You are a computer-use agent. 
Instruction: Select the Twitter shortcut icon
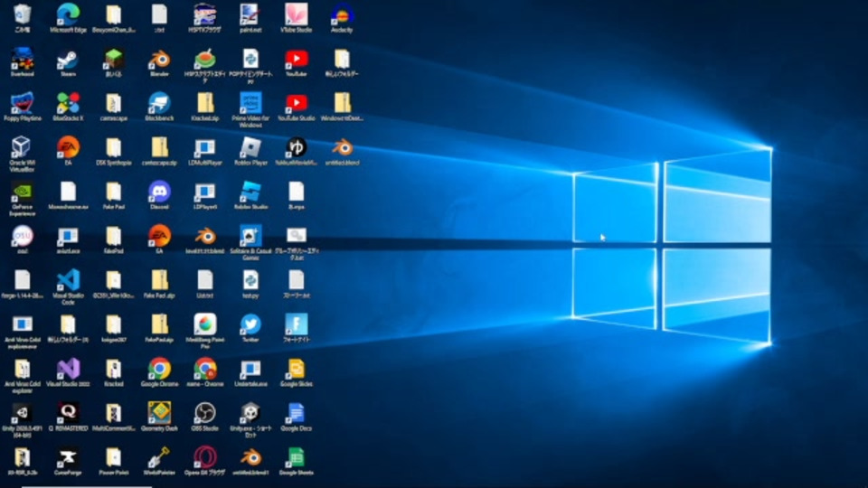(x=250, y=324)
